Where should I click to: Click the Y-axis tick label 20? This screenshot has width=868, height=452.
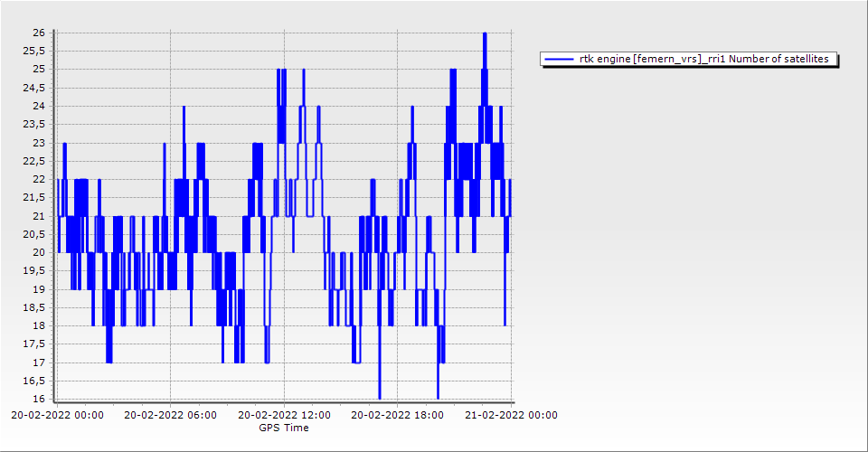(x=38, y=253)
